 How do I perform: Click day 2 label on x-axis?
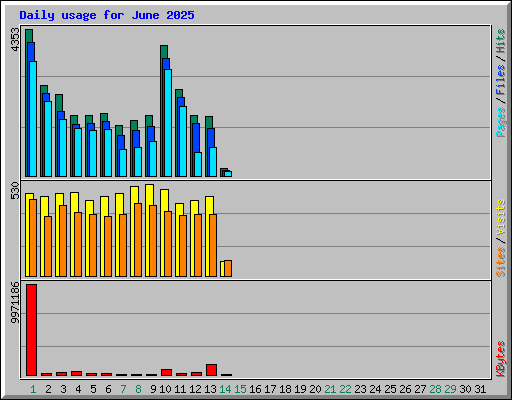[x=48, y=389]
